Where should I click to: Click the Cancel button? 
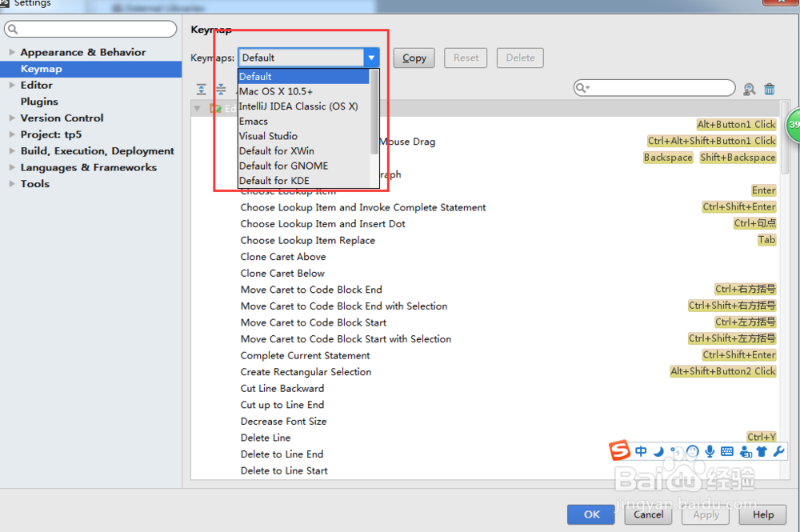[649, 514]
